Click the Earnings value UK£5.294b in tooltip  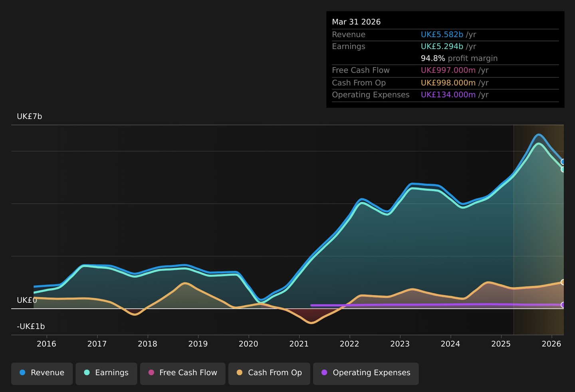click(442, 47)
